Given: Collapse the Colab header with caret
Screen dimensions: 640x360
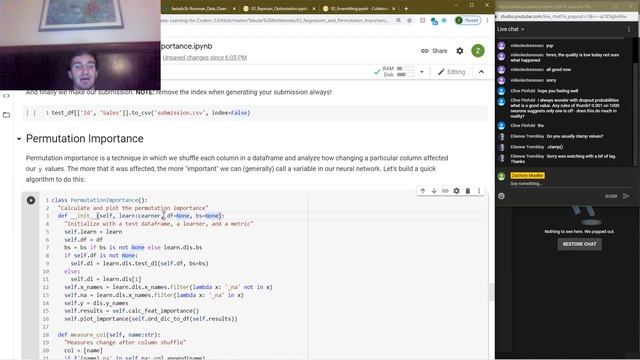Looking at the screenshot, I should (x=481, y=72).
